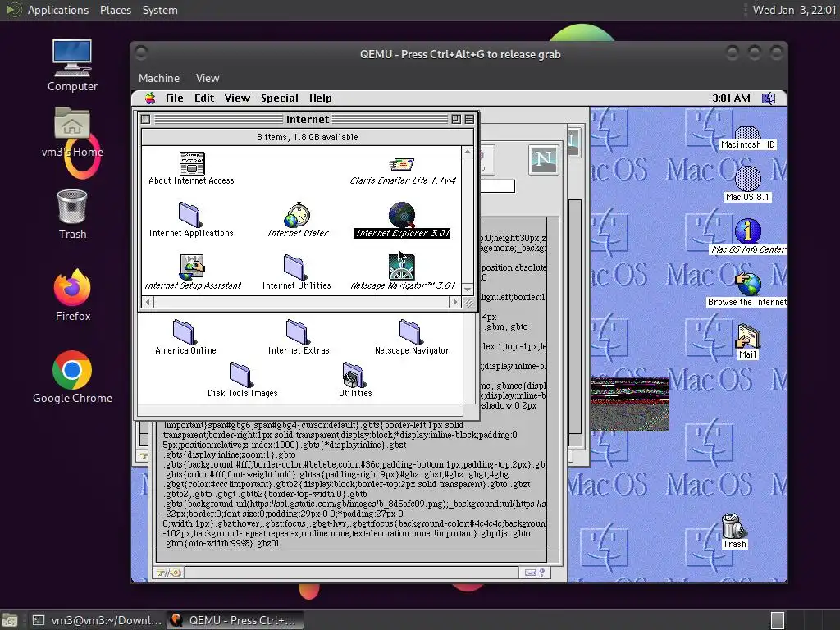Click Internet window scroll left arrow

click(148, 302)
